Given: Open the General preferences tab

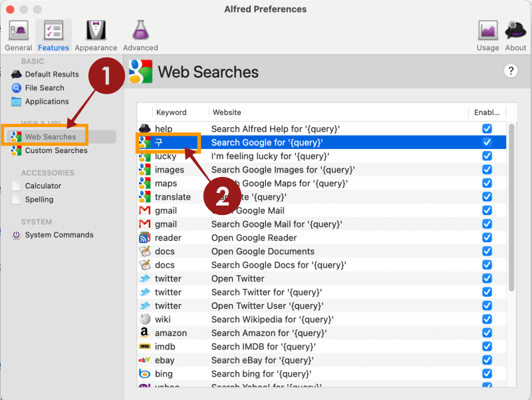Looking at the screenshot, I should coord(19,36).
